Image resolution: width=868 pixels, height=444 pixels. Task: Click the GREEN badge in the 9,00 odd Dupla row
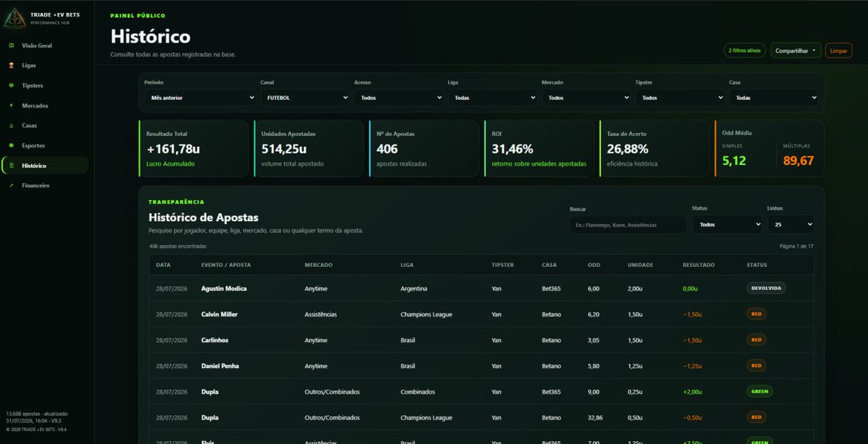[x=759, y=391]
